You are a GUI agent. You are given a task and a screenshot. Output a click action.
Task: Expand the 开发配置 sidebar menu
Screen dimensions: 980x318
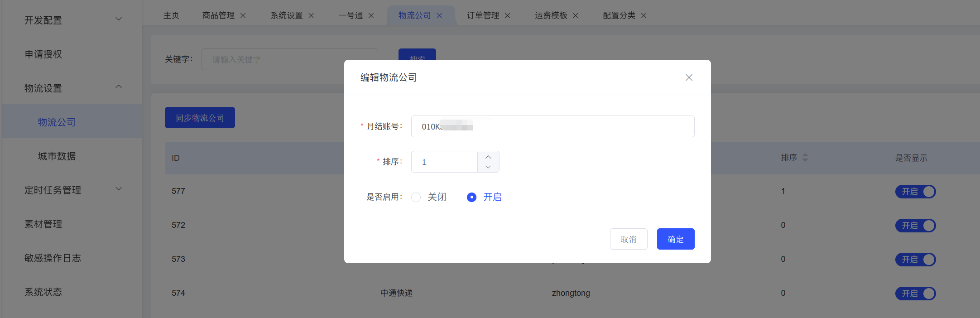[72, 20]
